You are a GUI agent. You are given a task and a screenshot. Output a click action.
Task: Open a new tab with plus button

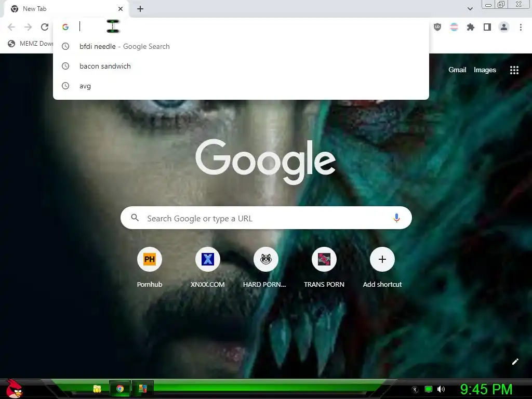tap(140, 9)
